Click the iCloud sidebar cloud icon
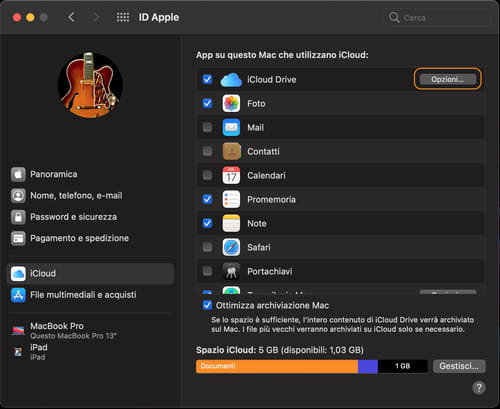Viewport: 500px width, 409px height. [18, 274]
